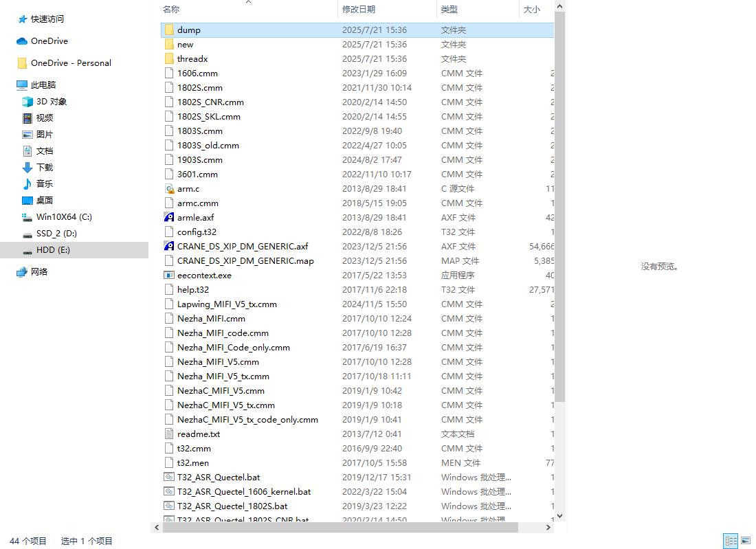Click the eecontext.exe application icon
The height and width of the screenshot is (549, 756).
170,275
